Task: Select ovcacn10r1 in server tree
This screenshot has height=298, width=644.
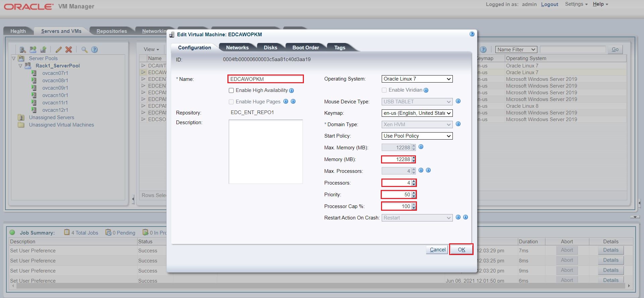Action: point(55,95)
